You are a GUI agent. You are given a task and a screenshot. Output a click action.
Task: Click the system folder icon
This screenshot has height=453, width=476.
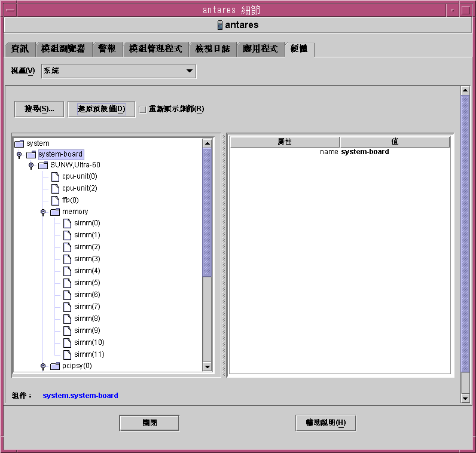pyautogui.click(x=19, y=143)
